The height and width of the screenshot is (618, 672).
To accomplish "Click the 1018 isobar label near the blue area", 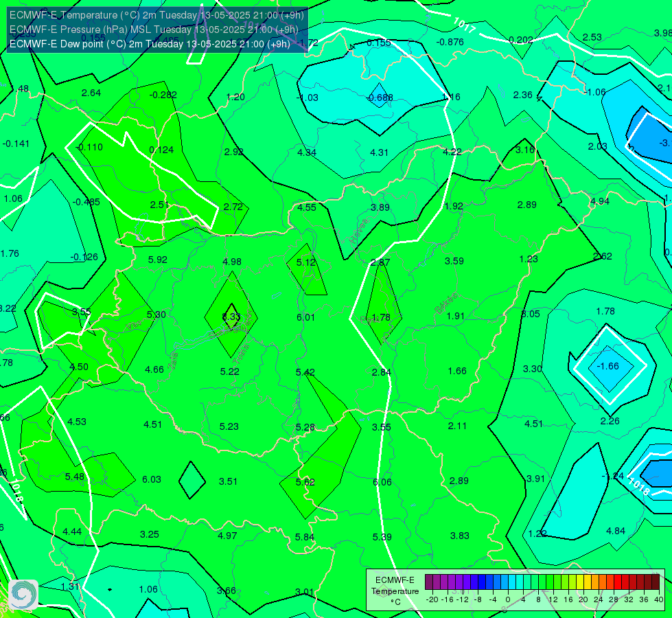I will [x=639, y=486].
